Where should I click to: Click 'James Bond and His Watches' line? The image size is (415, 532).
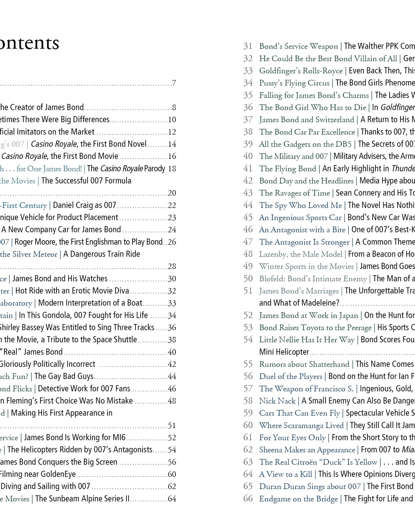coord(60,279)
